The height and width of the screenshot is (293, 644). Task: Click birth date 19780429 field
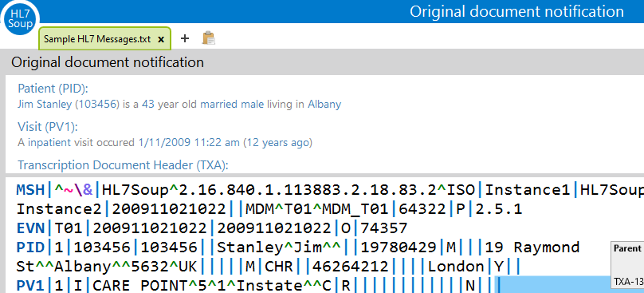click(399, 247)
